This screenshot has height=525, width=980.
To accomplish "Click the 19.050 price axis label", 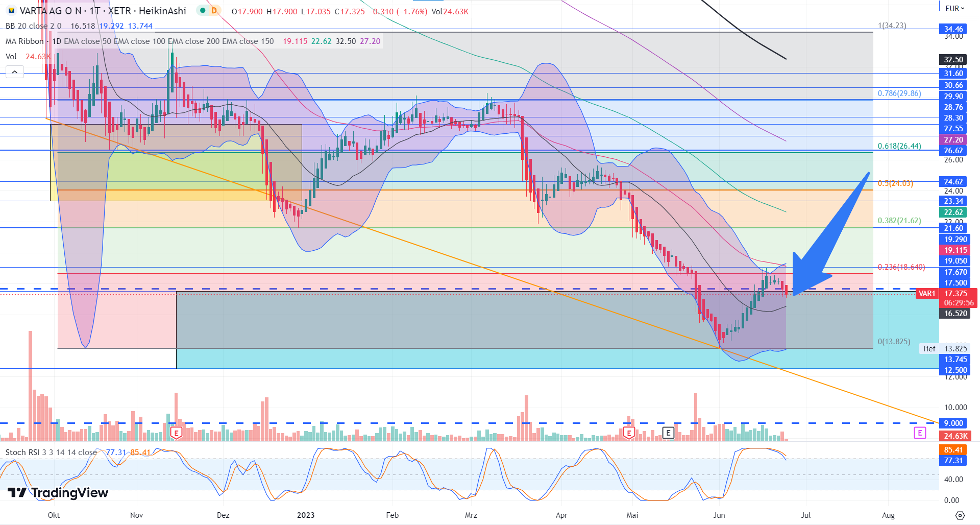I will 955,261.
